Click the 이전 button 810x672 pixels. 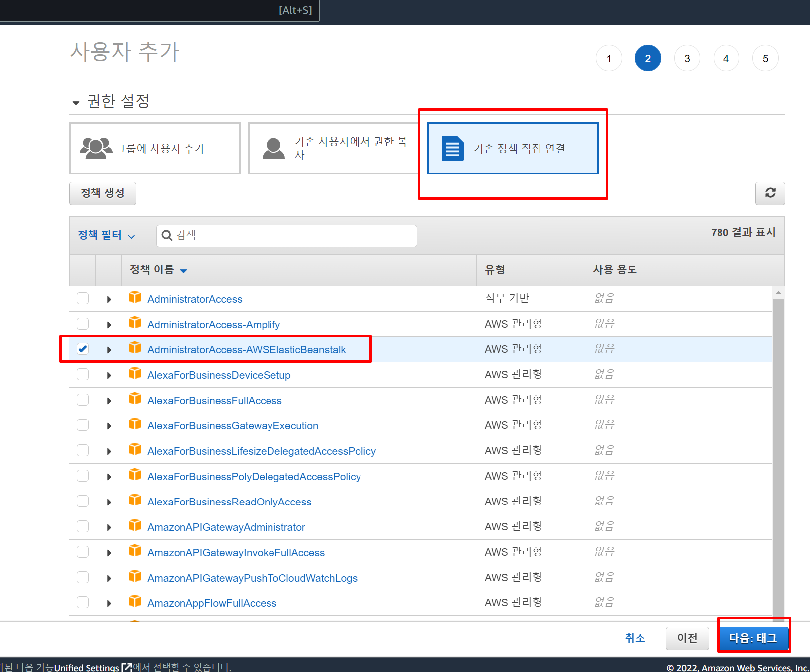(688, 638)
